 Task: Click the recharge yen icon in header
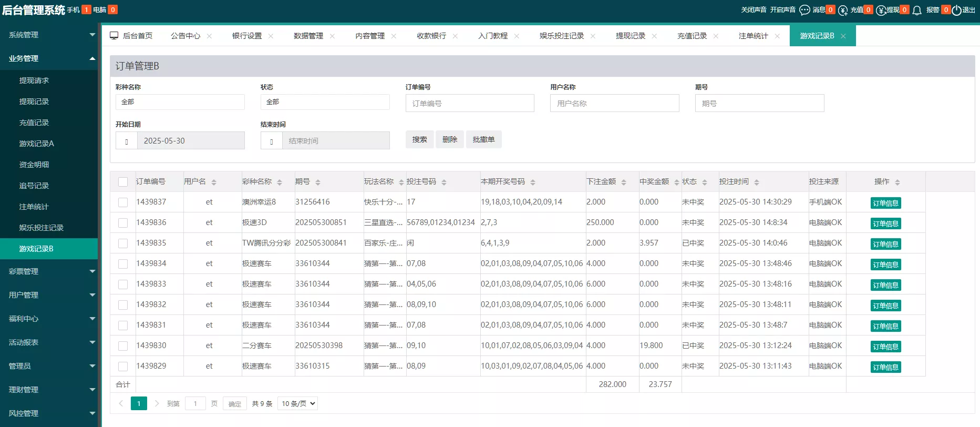pyautogui.click(x=843, y=10)
